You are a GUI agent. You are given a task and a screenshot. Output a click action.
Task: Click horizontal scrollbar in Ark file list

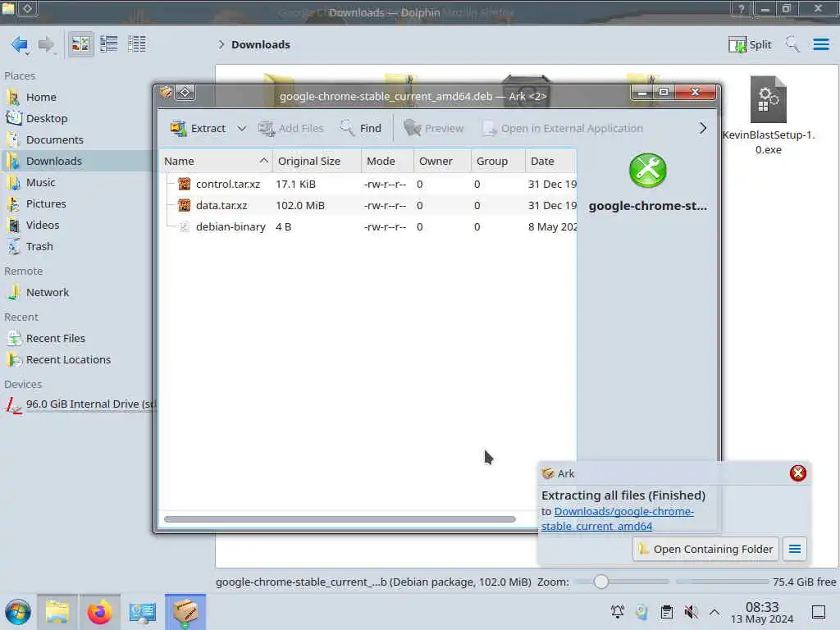[340, 519]
